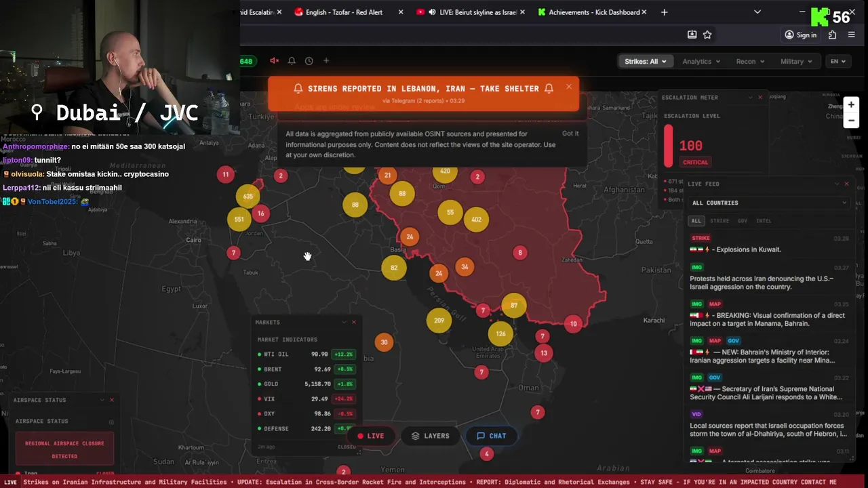Image resolution: width=868 pixels, height=488 pixels.
Task: Click the VIX +24.2% change badge
Action: (x=344, y=399)
